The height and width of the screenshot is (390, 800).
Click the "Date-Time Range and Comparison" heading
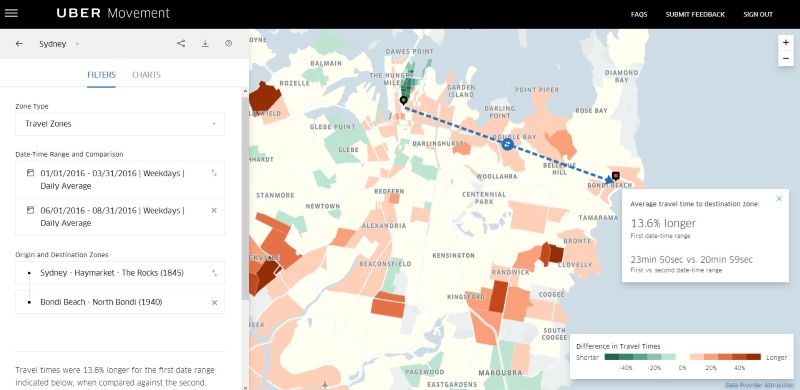(x=69, y=154)
